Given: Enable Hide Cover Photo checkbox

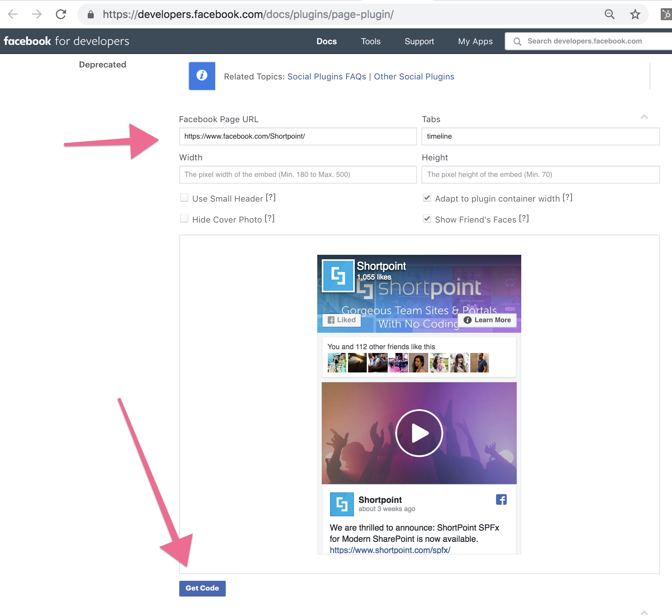Looking at the screenshot, I should tap(184, 219).
